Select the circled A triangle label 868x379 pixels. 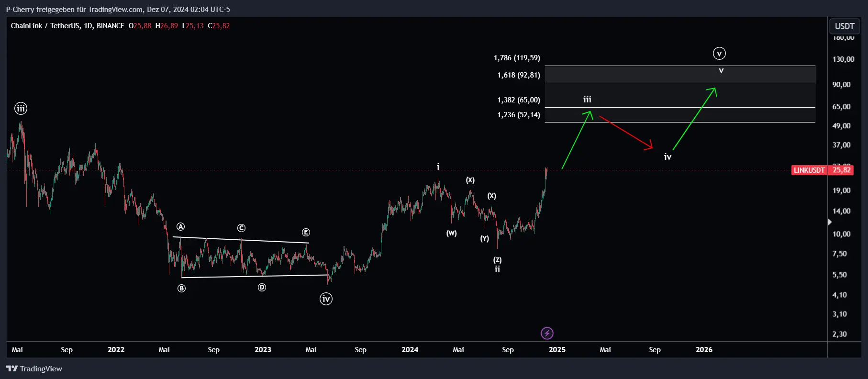pos(180,227)
